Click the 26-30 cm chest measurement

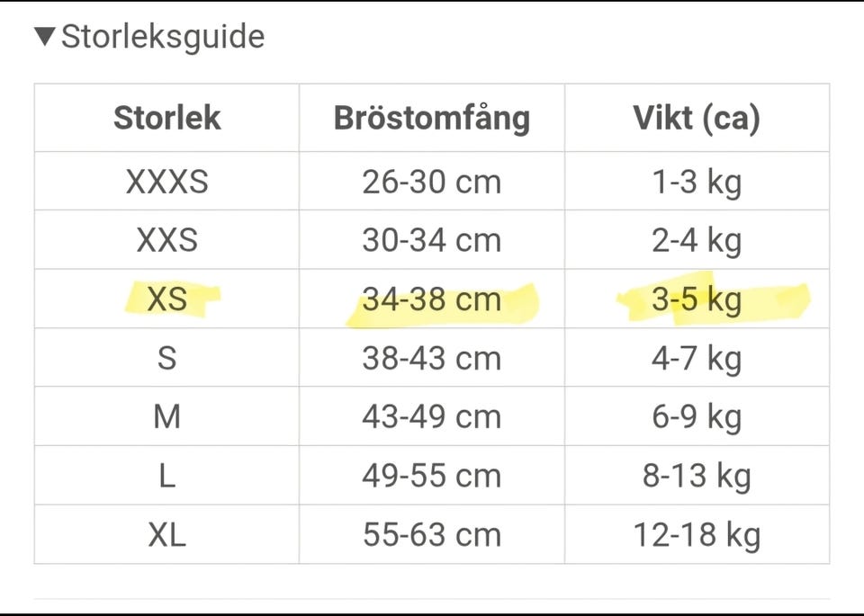tap(431, 182)
